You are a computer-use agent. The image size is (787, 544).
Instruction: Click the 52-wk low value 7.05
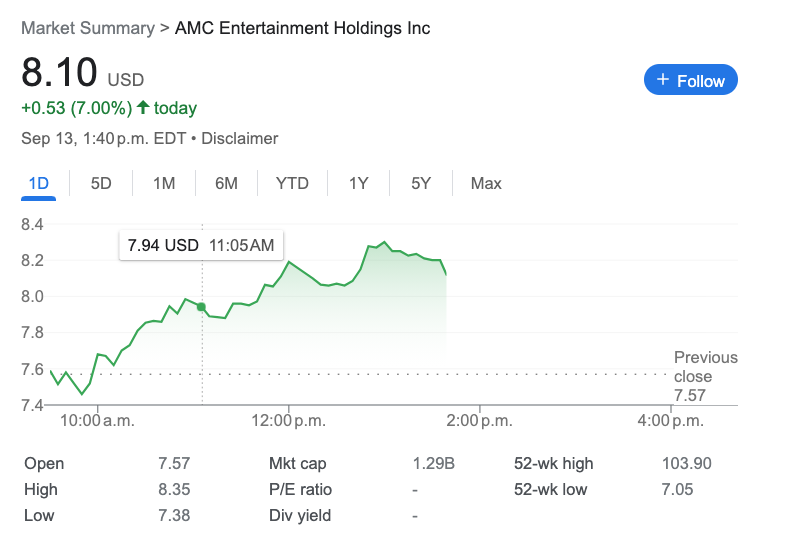[677, 489]
